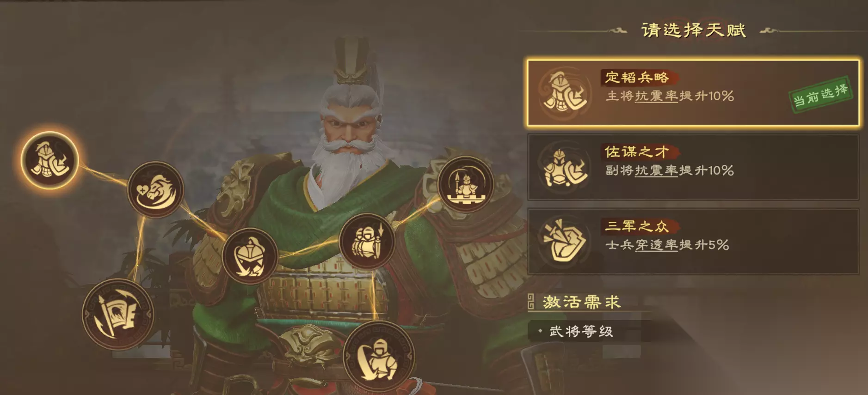Click the 三军之众 arrow shield icon
Image resolution: width=868 pixels, height=395 pixels.
click(x=565, y=241)
